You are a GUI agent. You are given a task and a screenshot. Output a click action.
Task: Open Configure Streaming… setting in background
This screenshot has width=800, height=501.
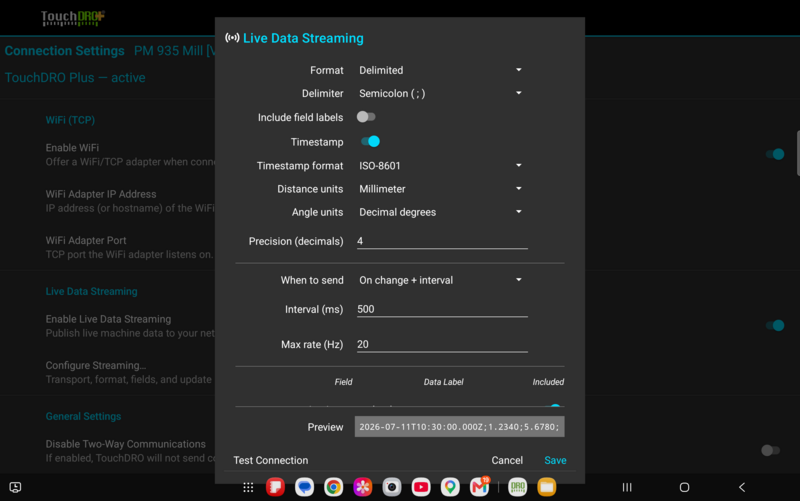[x=129, y=372]
